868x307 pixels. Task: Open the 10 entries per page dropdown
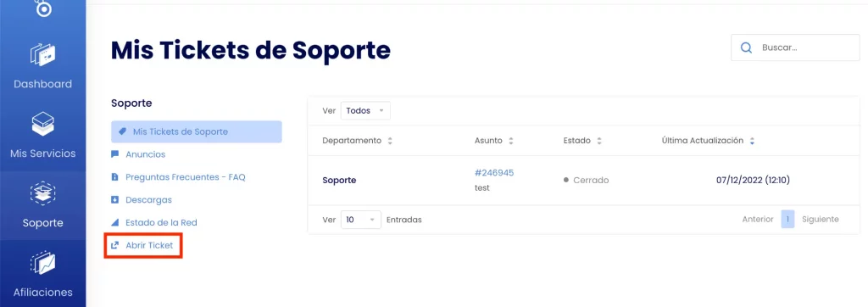pos(361,220)
